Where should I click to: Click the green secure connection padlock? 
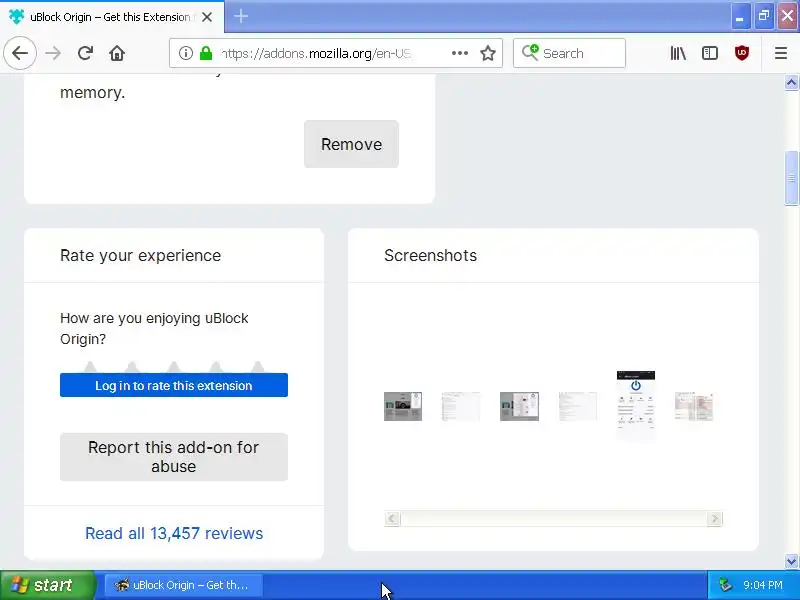(206, 53)
